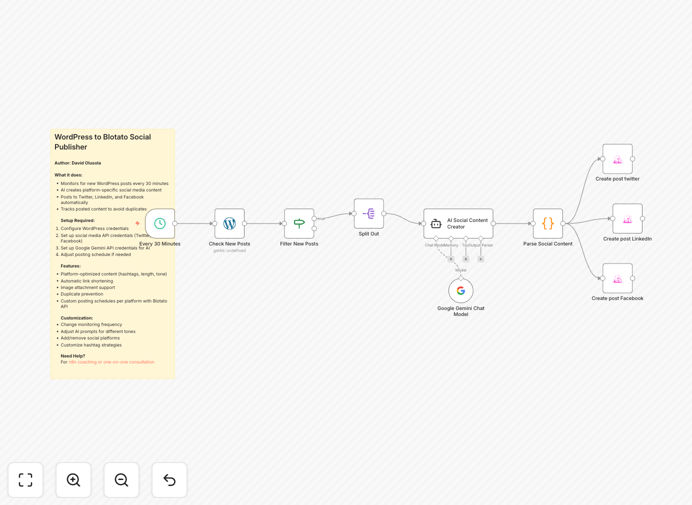Click the 'Every 30 Minutes' node label
692x505 pixels.
point(160,244)
